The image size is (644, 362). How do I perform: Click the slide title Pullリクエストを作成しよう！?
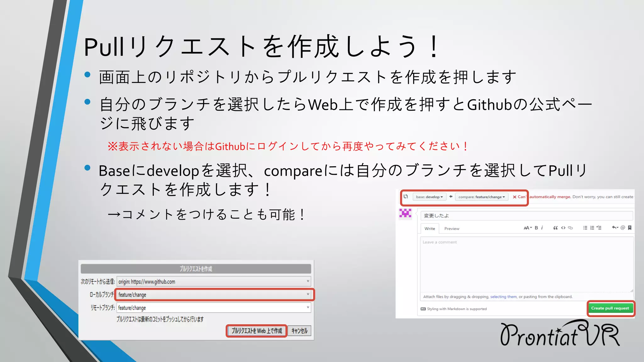click(262, 47)
